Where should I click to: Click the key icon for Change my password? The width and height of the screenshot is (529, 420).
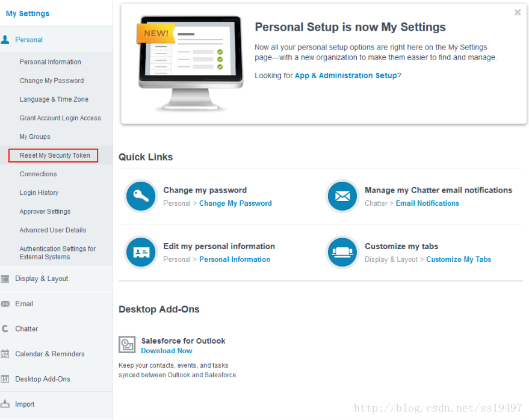[x=141, y=196]
